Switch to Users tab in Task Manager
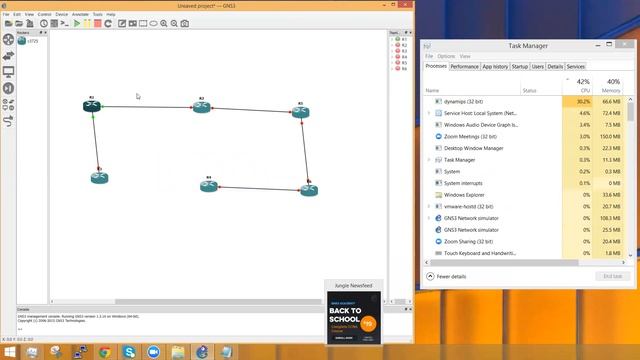The width and height of the screenshot is (640, 360). coord(538,67)
